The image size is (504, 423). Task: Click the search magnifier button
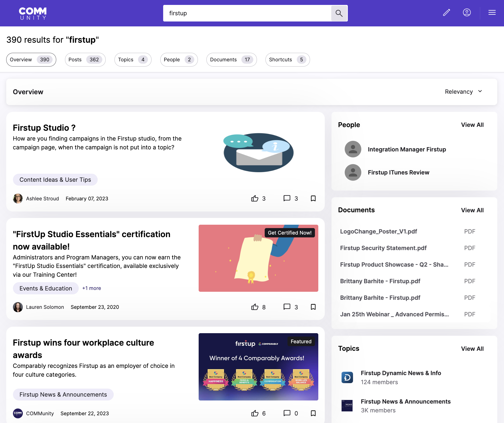(339, 13)
